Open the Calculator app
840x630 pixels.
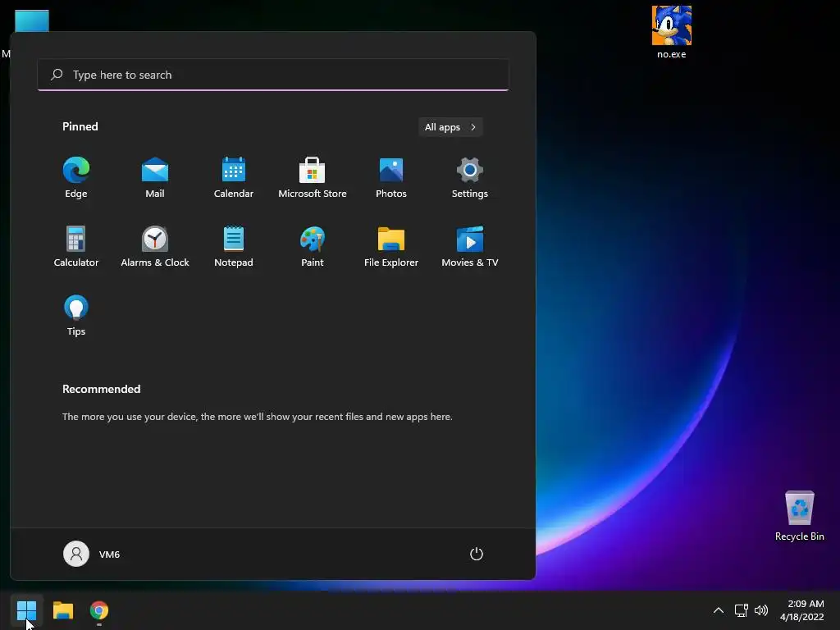point(76,247)
